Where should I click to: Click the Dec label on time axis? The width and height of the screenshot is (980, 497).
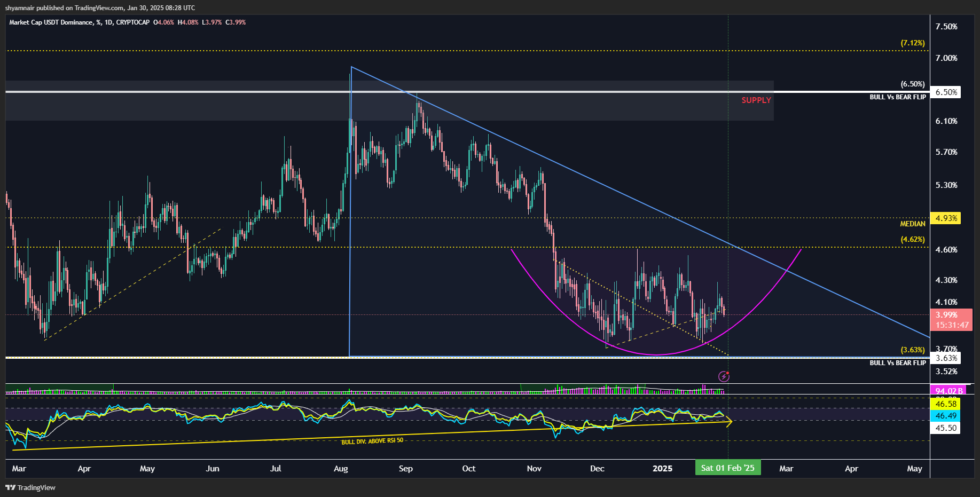tap(597, 469)
